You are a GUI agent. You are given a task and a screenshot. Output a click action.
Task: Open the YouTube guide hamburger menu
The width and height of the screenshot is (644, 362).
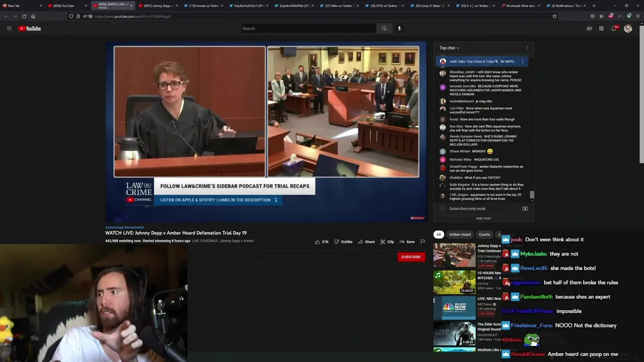[9, 29]
